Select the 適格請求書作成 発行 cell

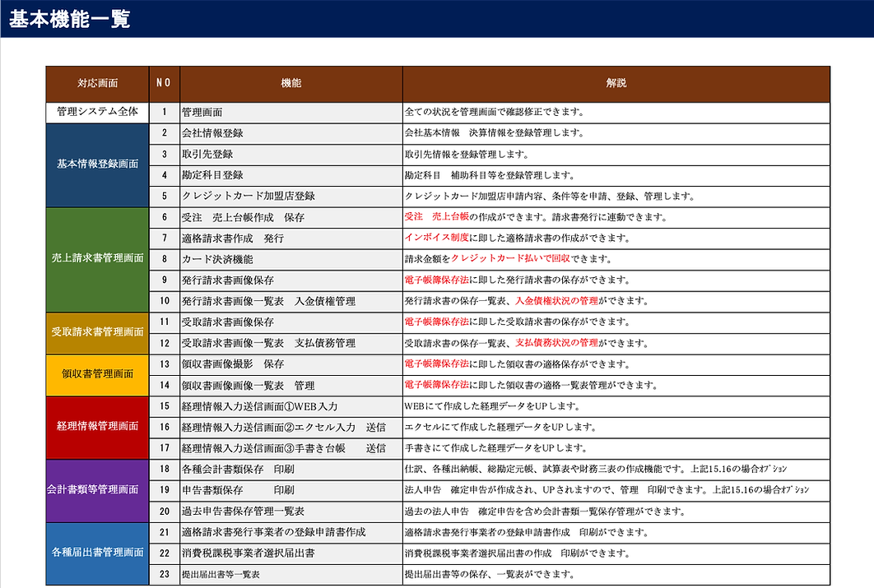(291, 238)
